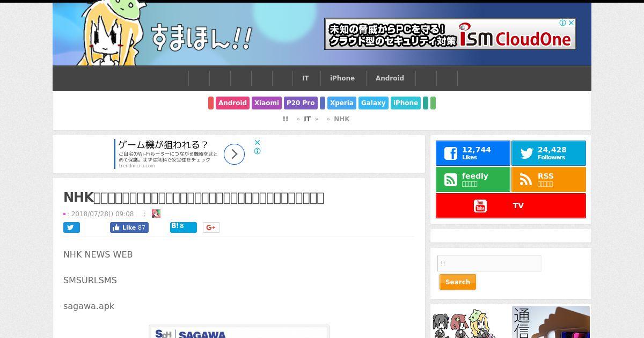This screenshot has height=338, width=644.
Task: Click the NHK breadcrumb text
Action: tap(342, 119)
